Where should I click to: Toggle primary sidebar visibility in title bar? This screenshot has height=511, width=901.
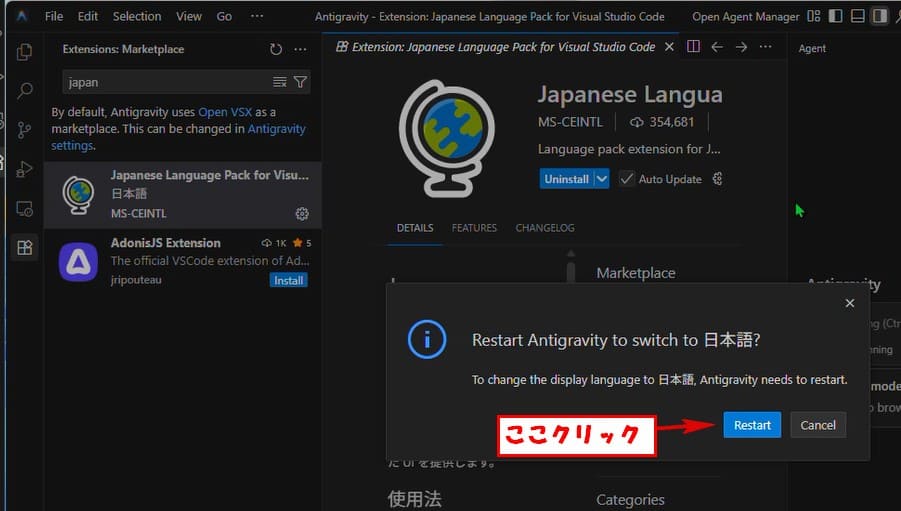click(x=836, y=16)
